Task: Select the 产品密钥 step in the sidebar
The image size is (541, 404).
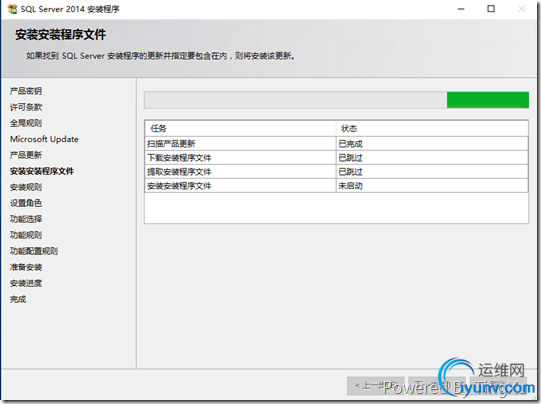Action: pos(26,91)
